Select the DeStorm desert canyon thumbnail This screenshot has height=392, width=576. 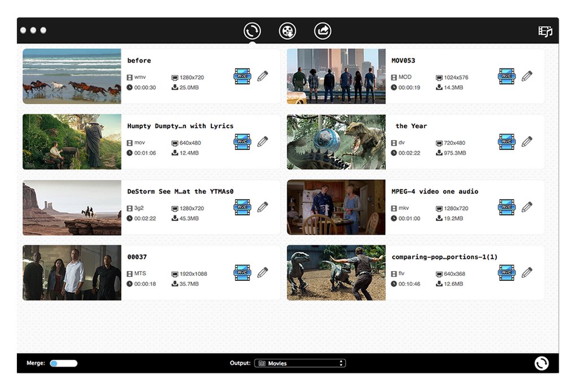[72, 208]
